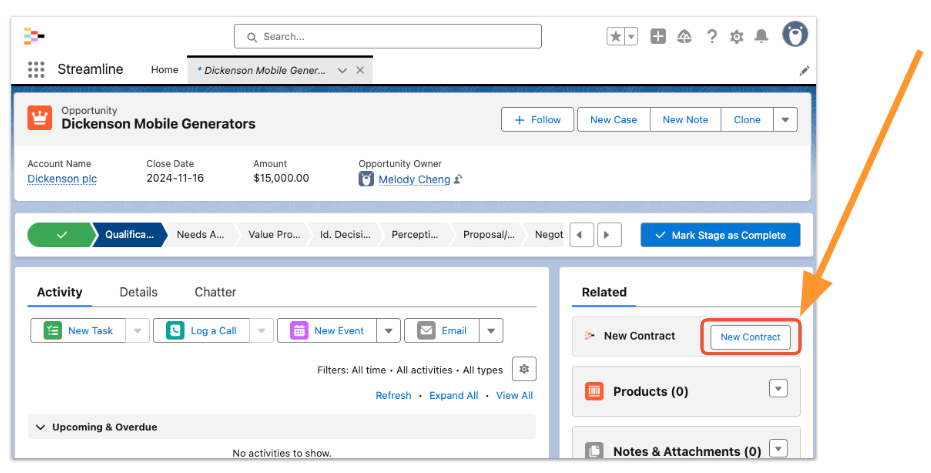931x473 pixels.
Task: Open the Dickenson plc account link
Action: tap(62, 179)
